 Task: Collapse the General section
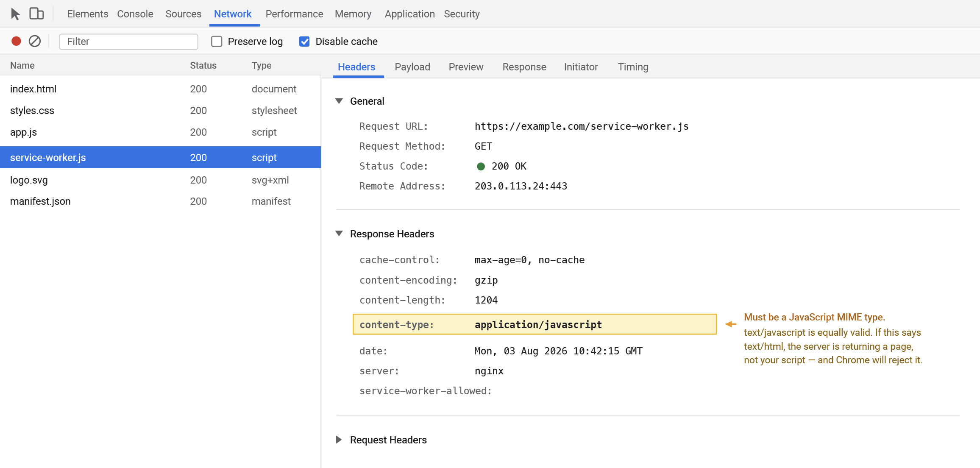339,101
